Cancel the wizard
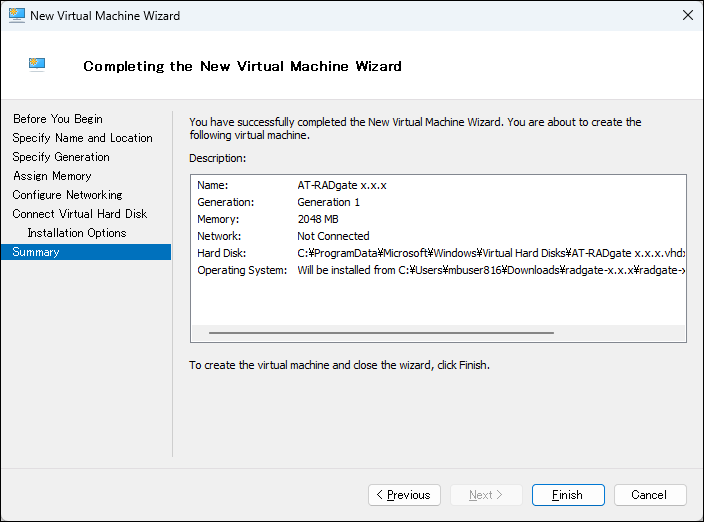This screenshot has height=522, width=704. pos(648,495)
